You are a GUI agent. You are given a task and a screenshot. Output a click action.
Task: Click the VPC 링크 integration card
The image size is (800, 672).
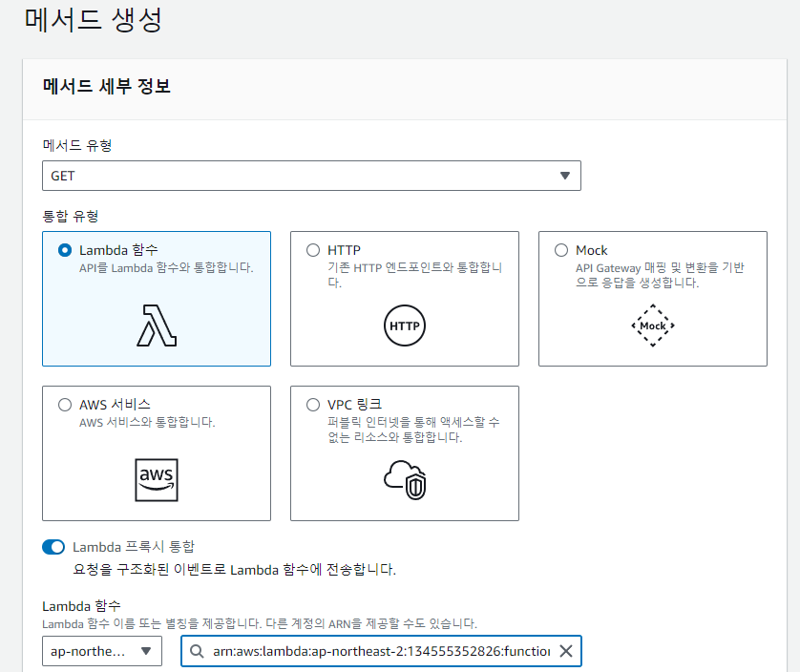(404, 453)
